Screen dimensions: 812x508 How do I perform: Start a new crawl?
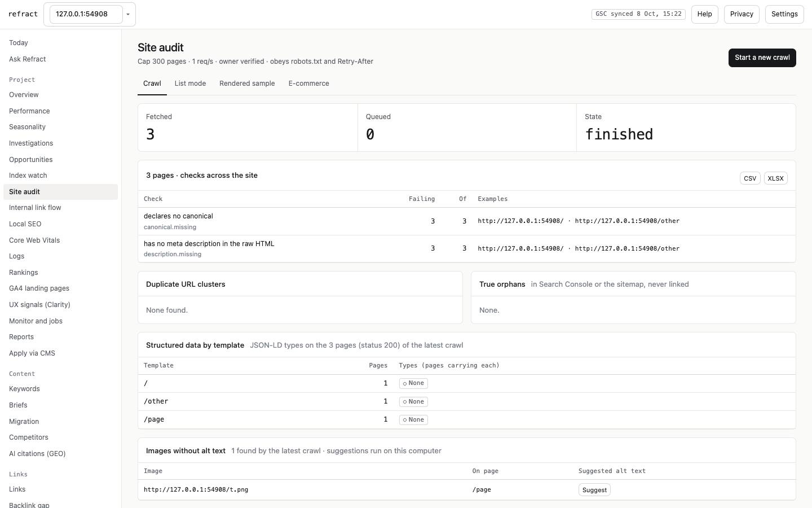(x=762, y=58)
